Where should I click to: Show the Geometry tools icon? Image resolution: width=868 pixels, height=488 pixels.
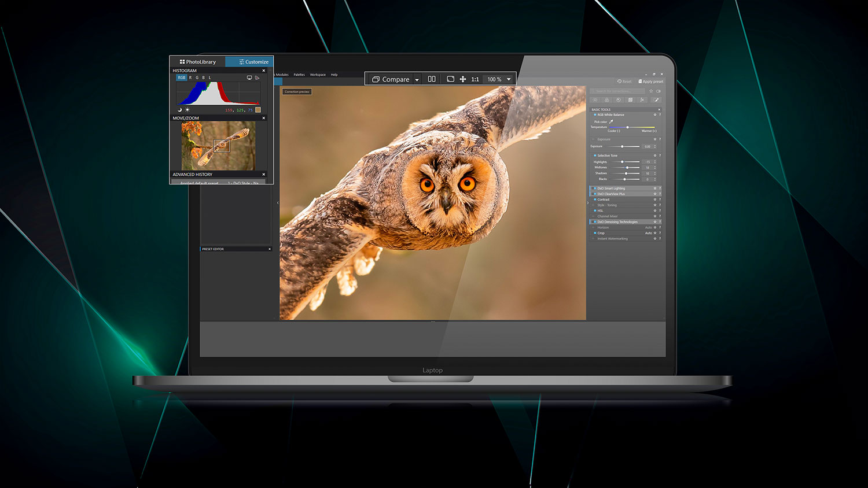click(630, 100)
